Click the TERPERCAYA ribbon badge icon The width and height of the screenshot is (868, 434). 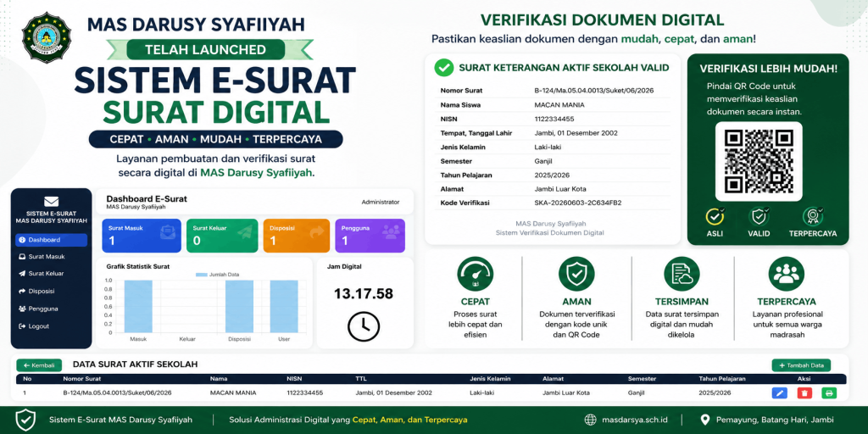pyautogui.click(x=813, y=216)
